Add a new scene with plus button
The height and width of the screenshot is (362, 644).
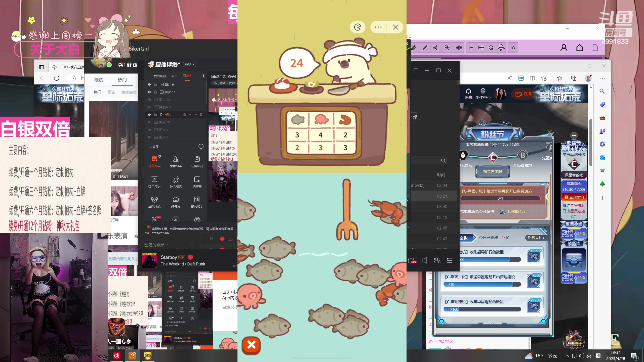[x=203, y=76]
